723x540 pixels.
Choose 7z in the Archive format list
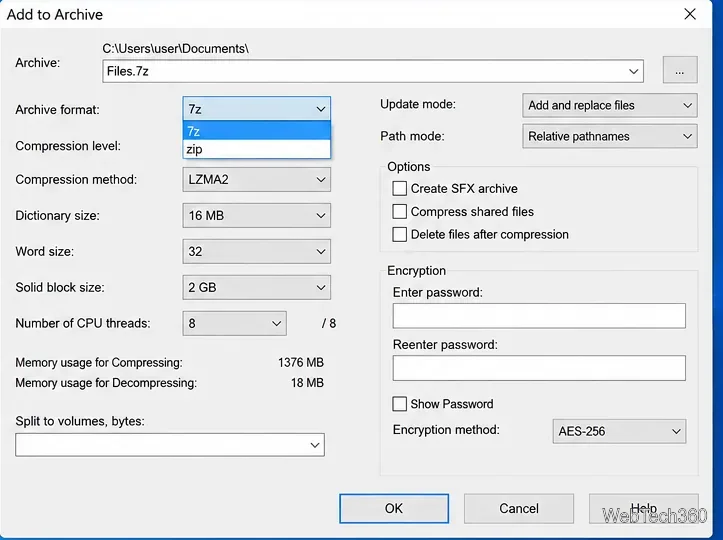(x=256, y=131)
